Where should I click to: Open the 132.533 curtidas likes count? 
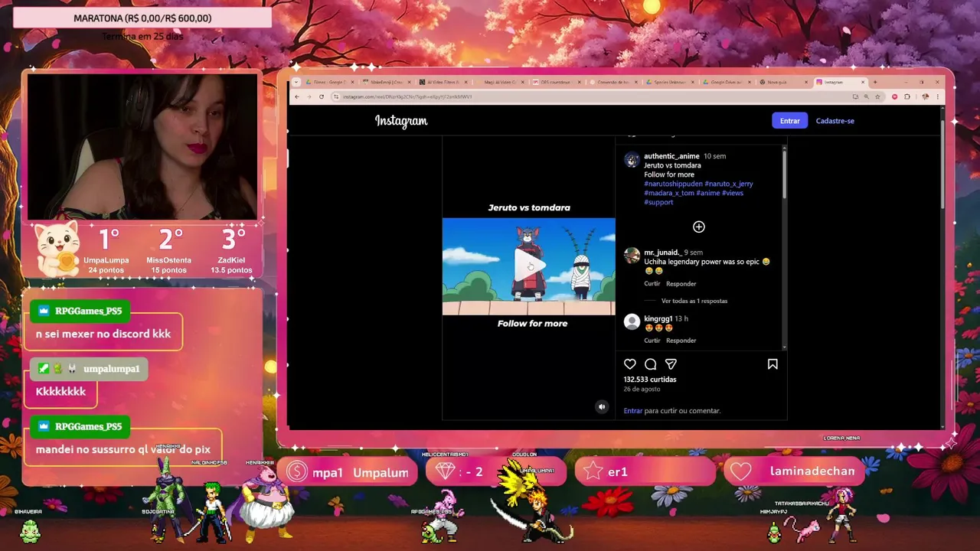[x=650, y=380]
